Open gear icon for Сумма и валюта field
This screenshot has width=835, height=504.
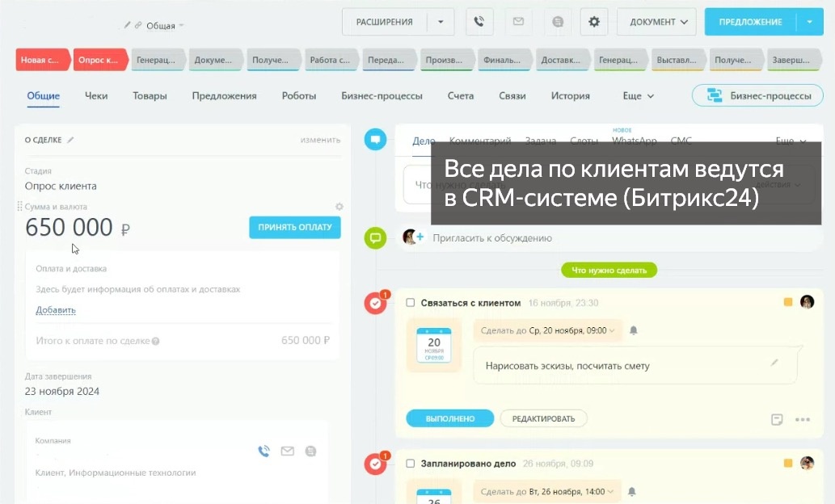[x=339, y=207]
